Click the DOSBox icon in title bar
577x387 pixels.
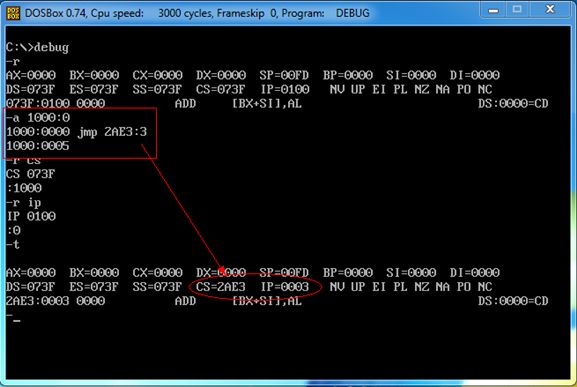(x=13, y=13)
